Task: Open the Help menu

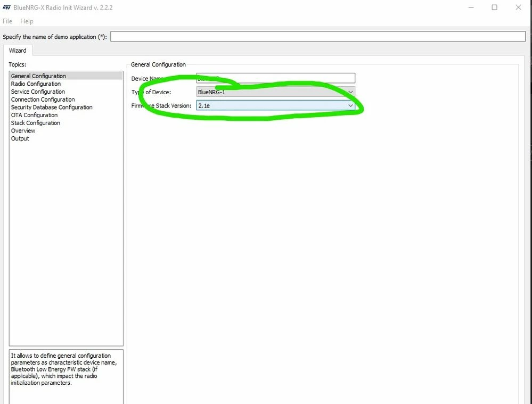Action: coord(27,21)
